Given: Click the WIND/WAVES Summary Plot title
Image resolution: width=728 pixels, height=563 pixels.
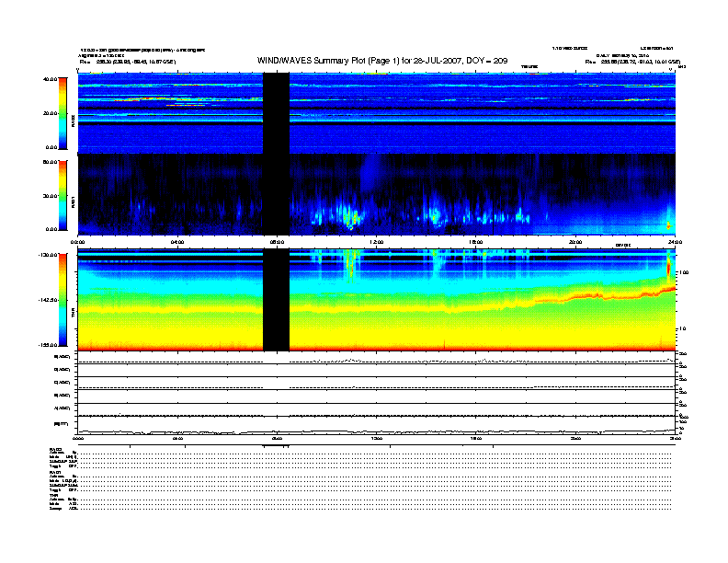Looking at the screenshot, I should click(382, 61).
